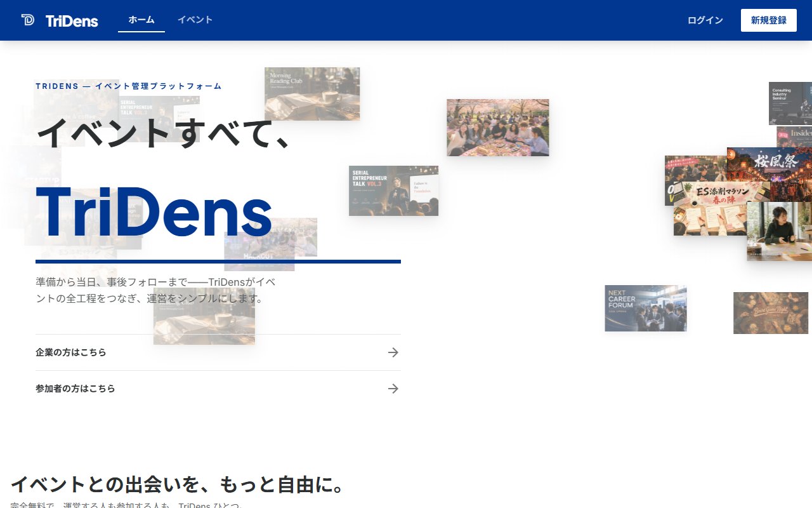Click arrow icon beside 企業の方はこちら
This screenshot has width=812, height=508.
(393, 352)
